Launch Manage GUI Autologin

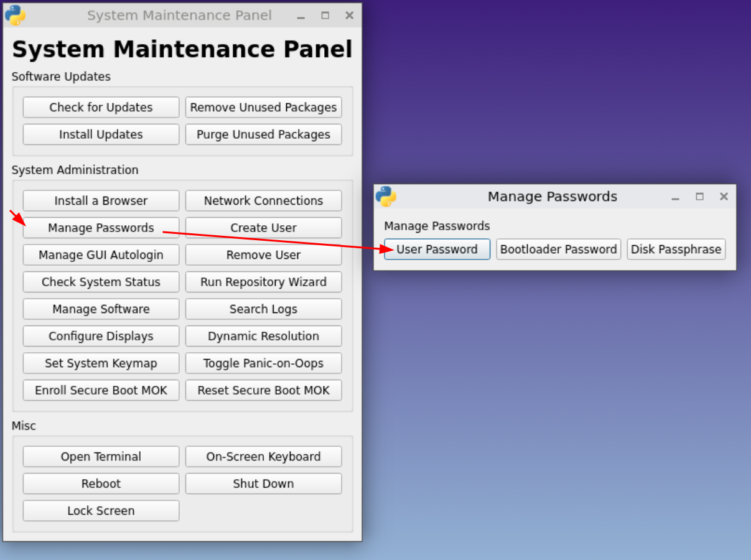click(x=101, y=255)
